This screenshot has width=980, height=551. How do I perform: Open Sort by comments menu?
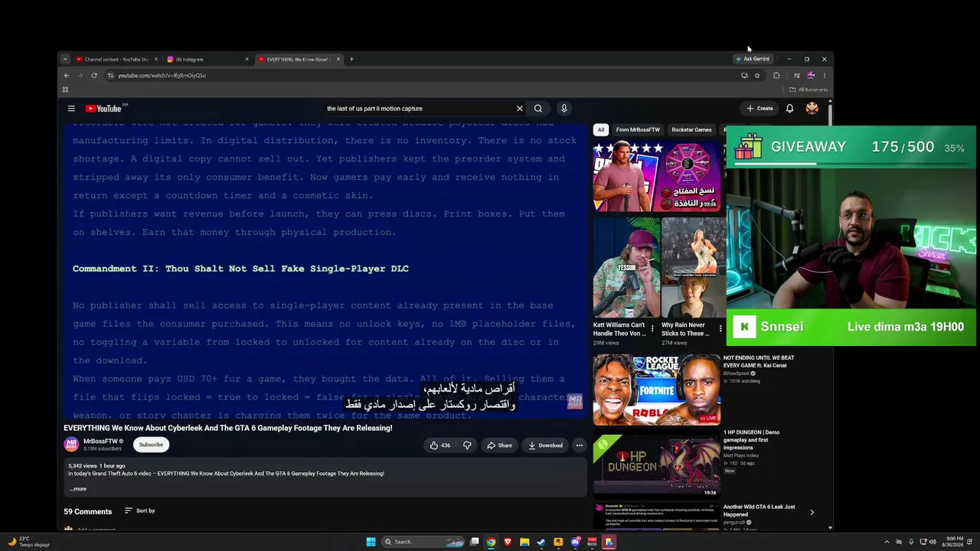pos(139,510)
